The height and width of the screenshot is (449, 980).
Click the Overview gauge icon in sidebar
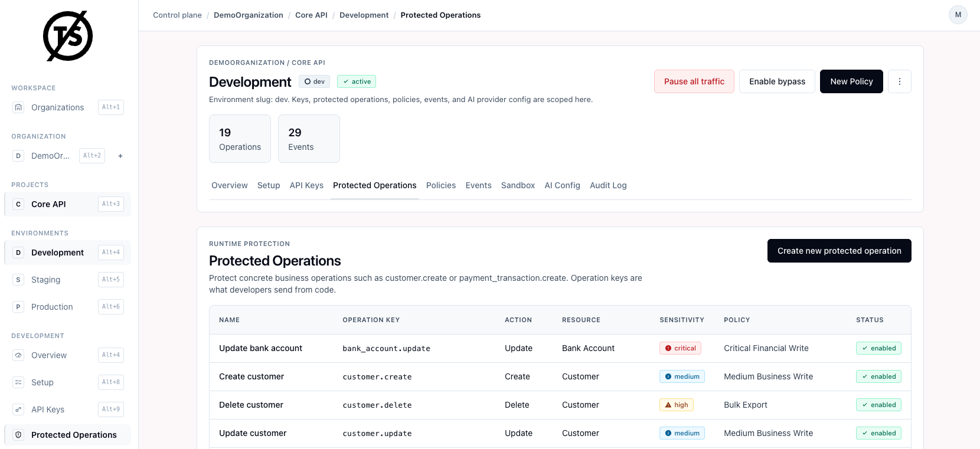tap(18, 355)
